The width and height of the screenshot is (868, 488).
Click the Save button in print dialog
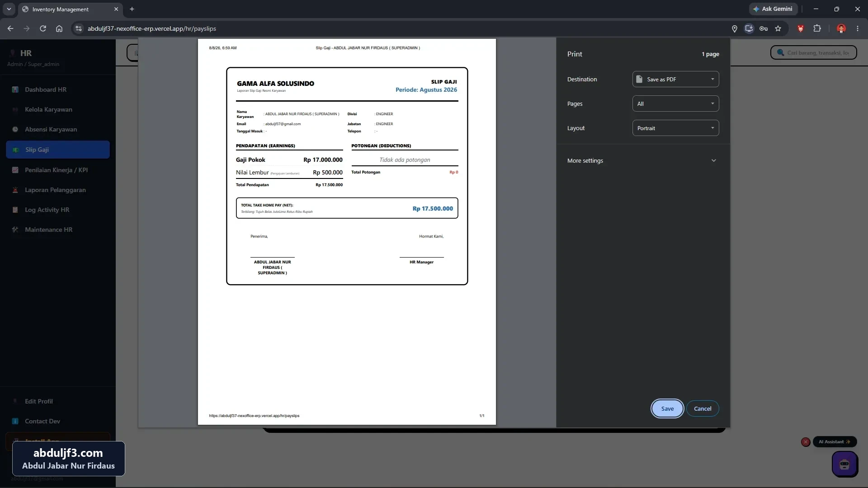(x=667, y=408)
